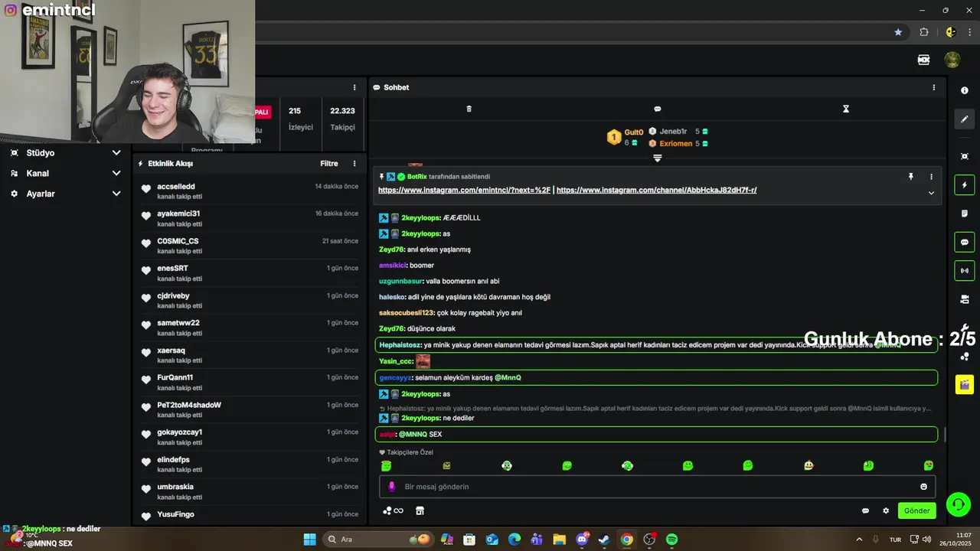Show hidden system tray icons

coord(859,540)
